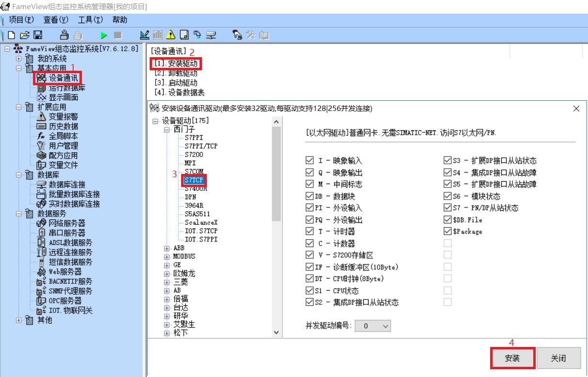Image resolution: width=588 pixels, height=377 pixels.
Task: Open 并发驱动编号 dropdown
Action: (x=372, y=326)
